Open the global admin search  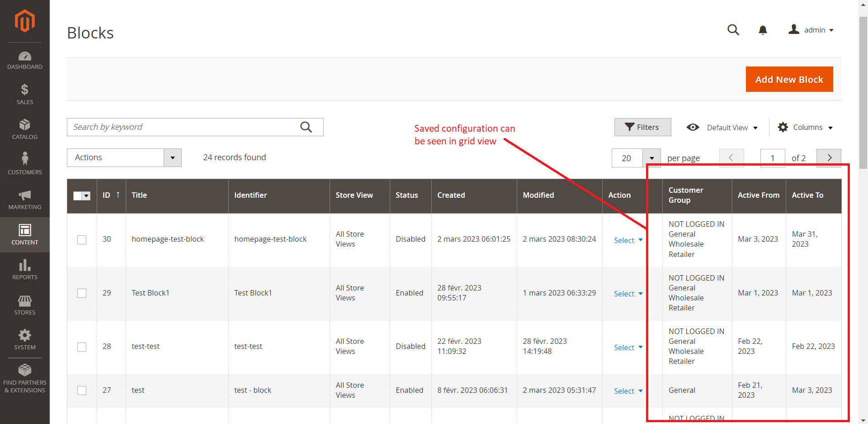click(x=733, y=30)
